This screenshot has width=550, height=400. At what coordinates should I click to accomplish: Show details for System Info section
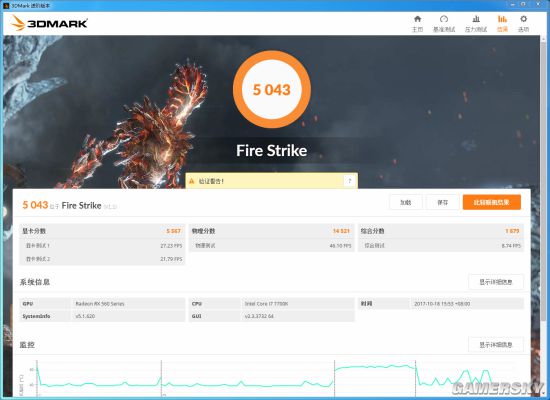(x=496, y=282)
